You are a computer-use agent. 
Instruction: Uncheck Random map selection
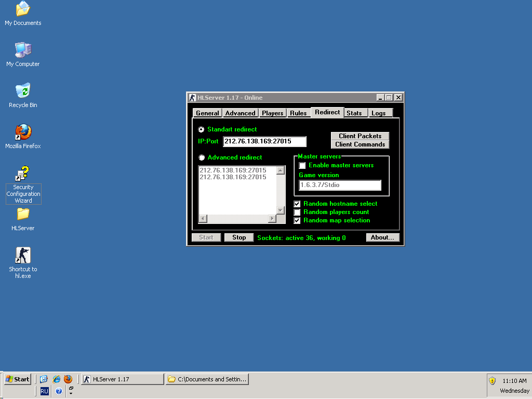tap(297, 220)
